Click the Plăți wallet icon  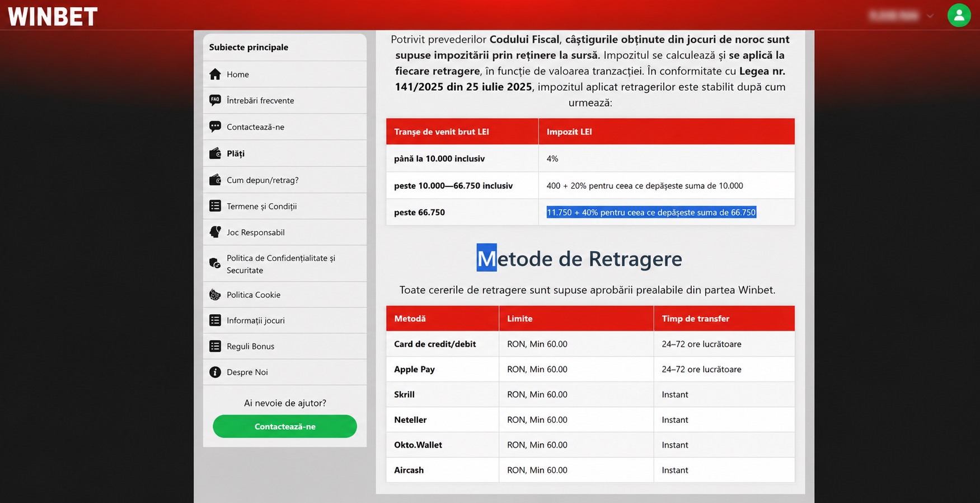[215, 153]
